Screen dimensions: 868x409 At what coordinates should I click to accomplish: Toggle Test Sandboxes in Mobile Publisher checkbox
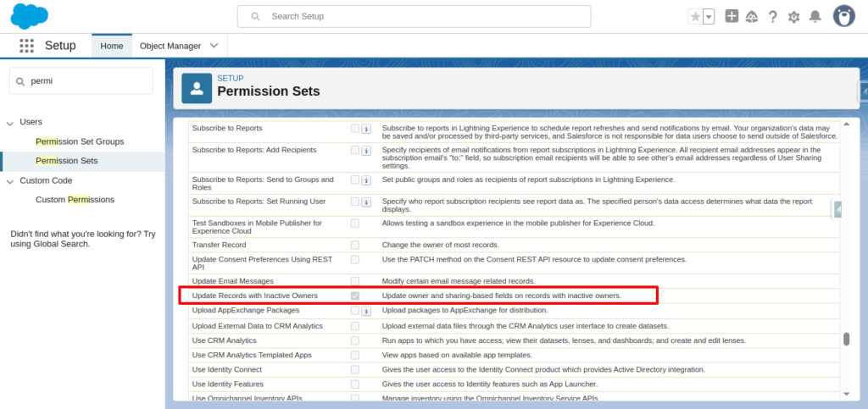pyautogui.click(x=355, y=224)
